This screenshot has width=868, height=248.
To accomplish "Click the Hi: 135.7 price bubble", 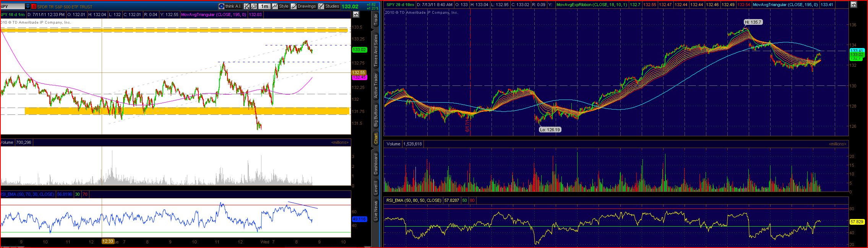I will [753, 22].
